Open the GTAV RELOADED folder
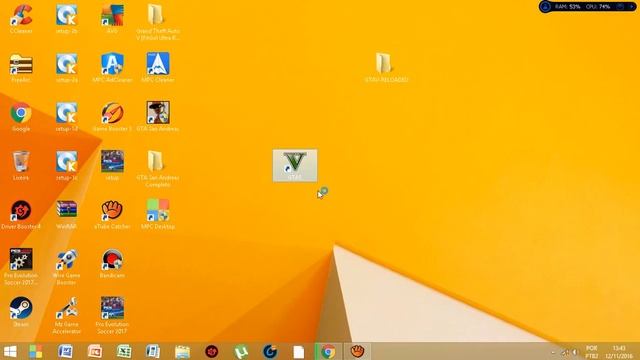Viewport: 640px width, 360px height. [x=386, y=67]
